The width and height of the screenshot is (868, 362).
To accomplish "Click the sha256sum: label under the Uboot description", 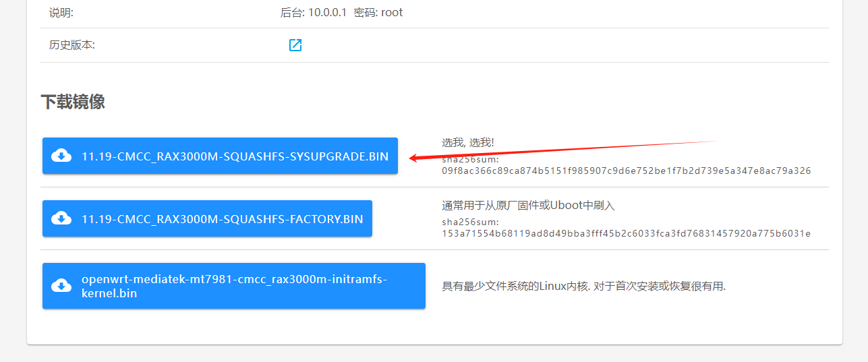I will tap(470, 223).
